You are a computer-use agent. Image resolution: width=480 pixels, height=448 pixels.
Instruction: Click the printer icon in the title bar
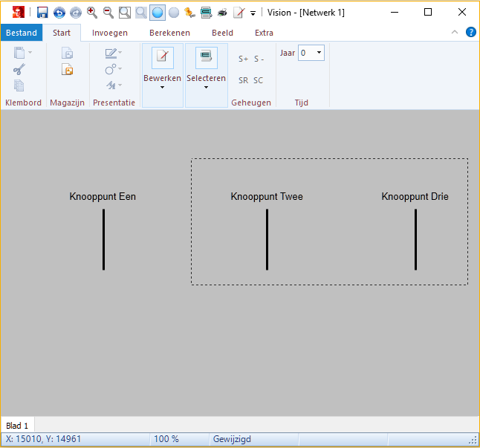point(222,12)
